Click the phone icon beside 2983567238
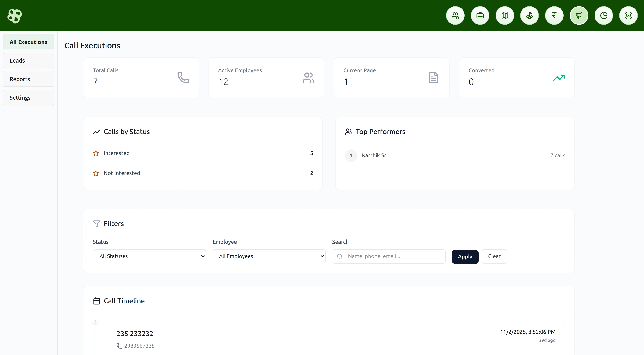 [x=119, y=346]
